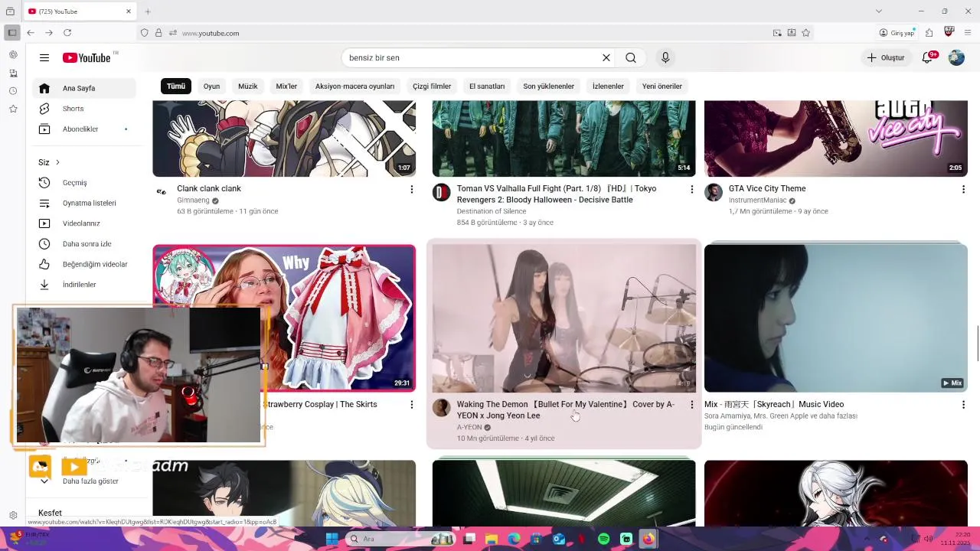The height and width of the screenshot is (551, 980).
Task: Open Microsoft Edge from the taskbar
Action: pos(514,539)
